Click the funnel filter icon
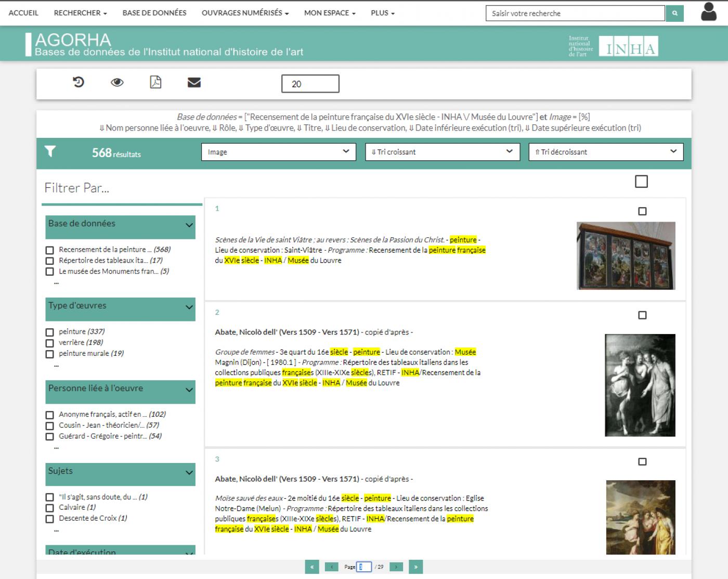This screenshot has width=728, height=579. (x=50, y=151)
